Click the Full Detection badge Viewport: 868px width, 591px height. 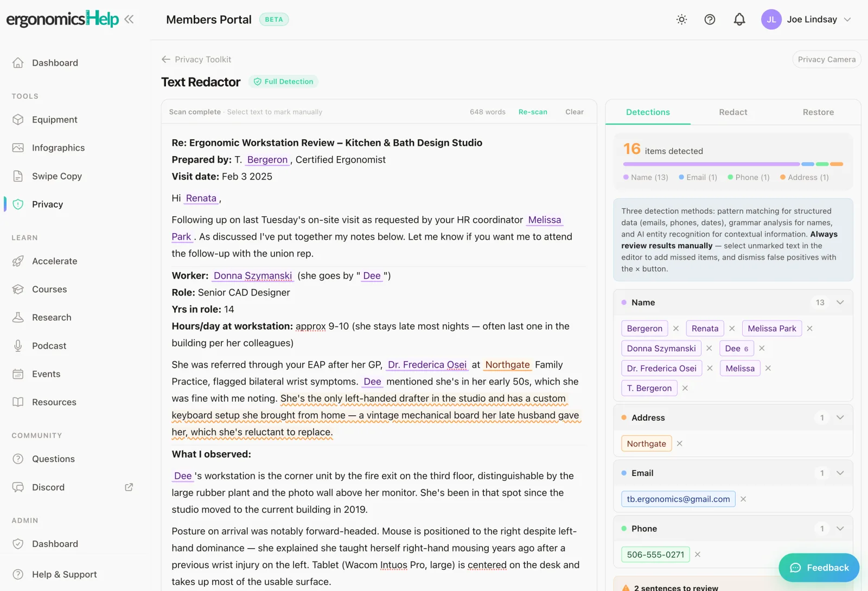pos(283,82)
